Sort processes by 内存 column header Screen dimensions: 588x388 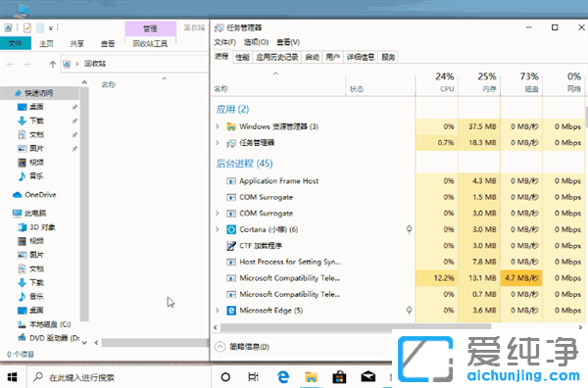[479, 82]
